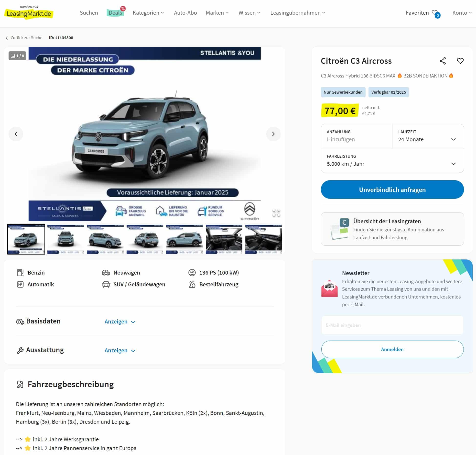
Task: Go back via Zurück zur Suche link
Action: tap(24, 38)
